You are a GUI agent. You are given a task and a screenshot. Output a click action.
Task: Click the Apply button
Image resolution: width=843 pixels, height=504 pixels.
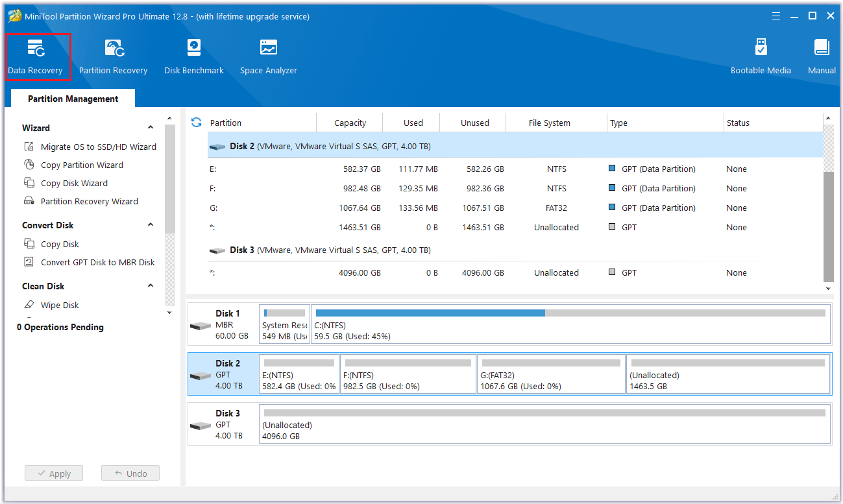click(x=54, y=474)
